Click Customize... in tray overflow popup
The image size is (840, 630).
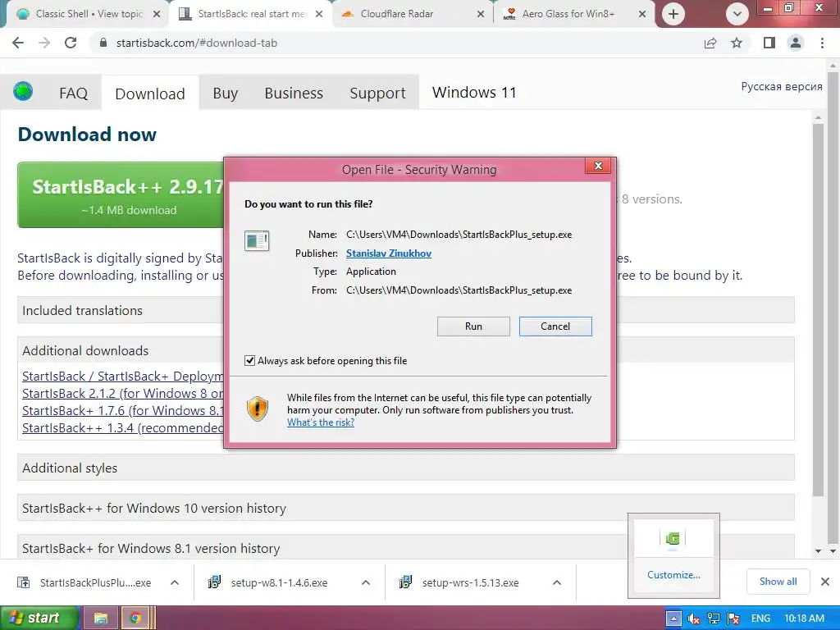[x=673, y=575]
